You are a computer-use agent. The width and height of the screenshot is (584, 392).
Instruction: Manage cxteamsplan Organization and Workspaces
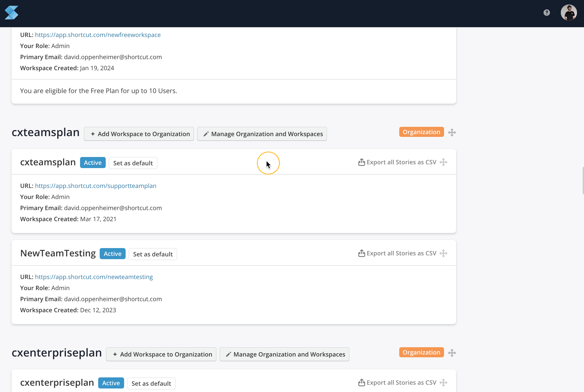tap(262, 134)
